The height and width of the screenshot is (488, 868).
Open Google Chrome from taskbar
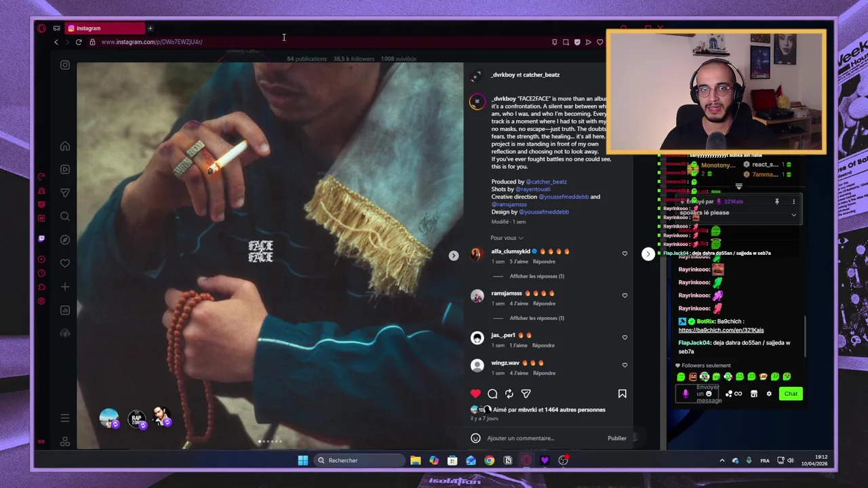489,461
